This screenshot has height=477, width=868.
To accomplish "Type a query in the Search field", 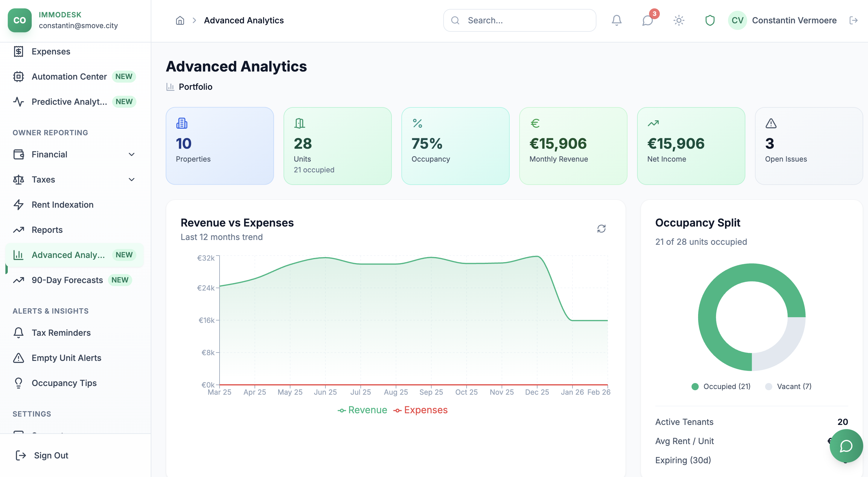I will point(519,20).
